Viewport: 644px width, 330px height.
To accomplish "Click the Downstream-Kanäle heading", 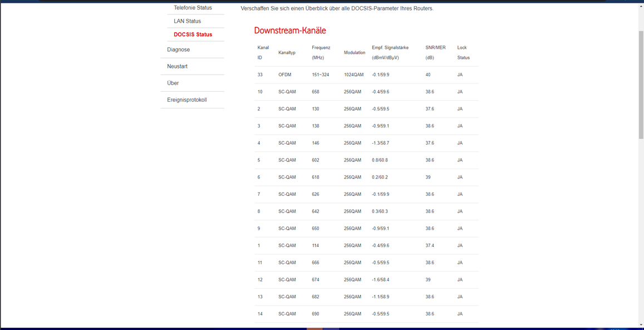I will (290, 31).
